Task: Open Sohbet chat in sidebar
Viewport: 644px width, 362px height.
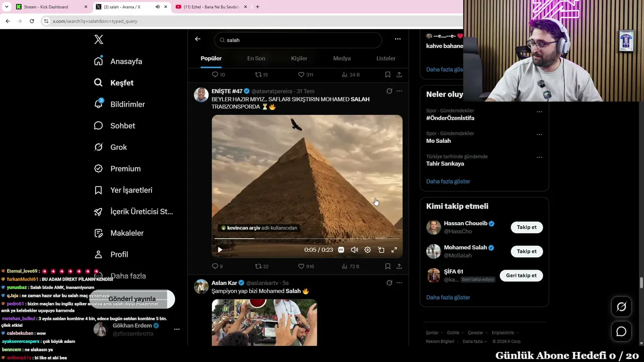Action: pos(115,126)
